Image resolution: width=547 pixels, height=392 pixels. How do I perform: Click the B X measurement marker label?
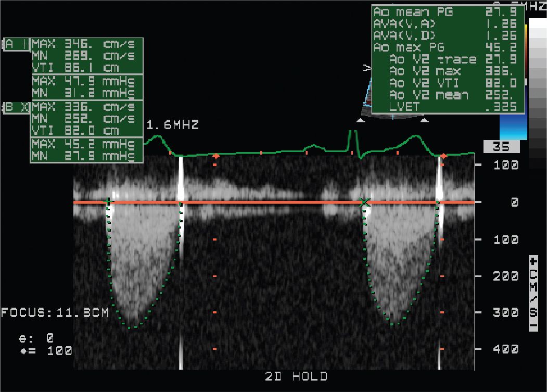click(x=16, y=108)
